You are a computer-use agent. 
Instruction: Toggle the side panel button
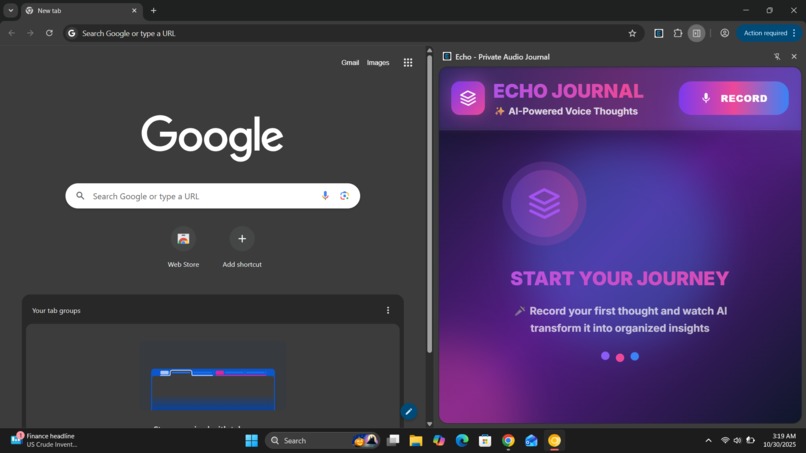[697, 33]
